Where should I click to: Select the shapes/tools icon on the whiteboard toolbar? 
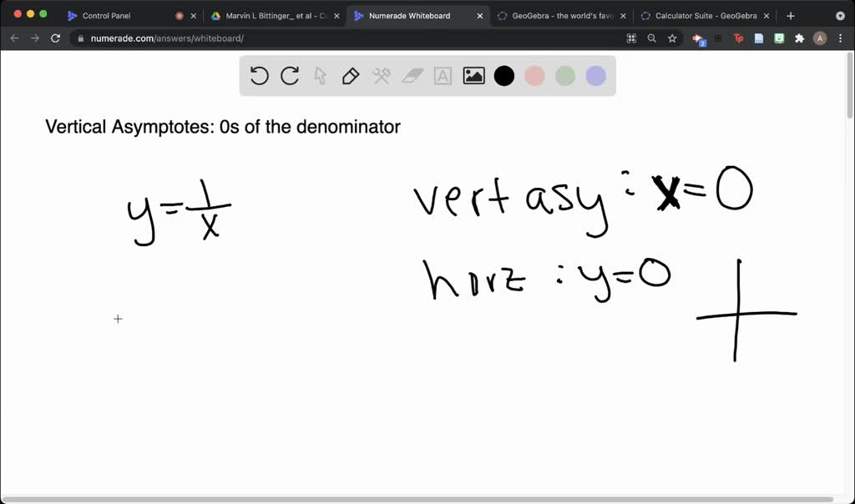click(380, 76)
